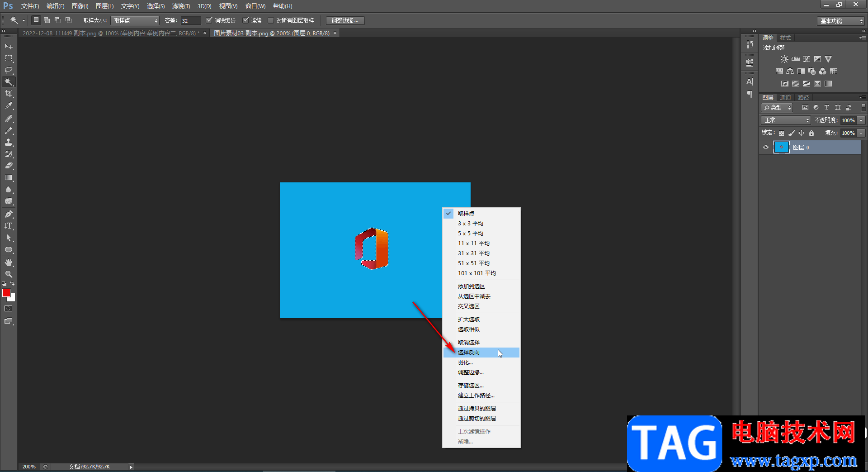Select the Blur tool
The image size is (868, 472).
pos(9,189)
